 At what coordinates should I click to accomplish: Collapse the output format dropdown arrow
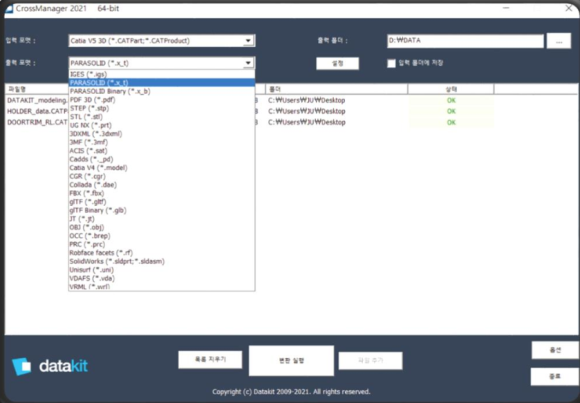(248, 63)
